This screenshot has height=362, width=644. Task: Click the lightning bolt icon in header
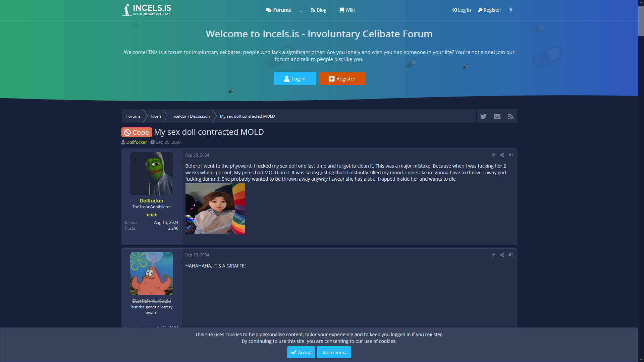click(511, 10)
